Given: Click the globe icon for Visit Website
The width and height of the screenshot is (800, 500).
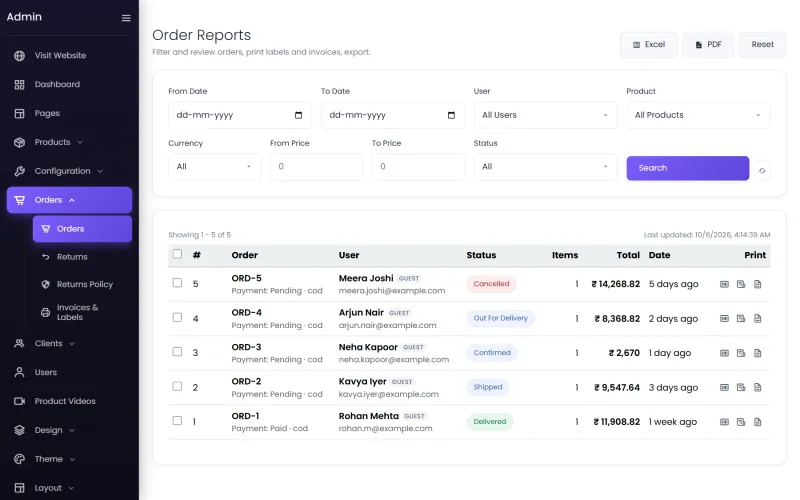Looking at the screenshot, I should click(19, 56).
